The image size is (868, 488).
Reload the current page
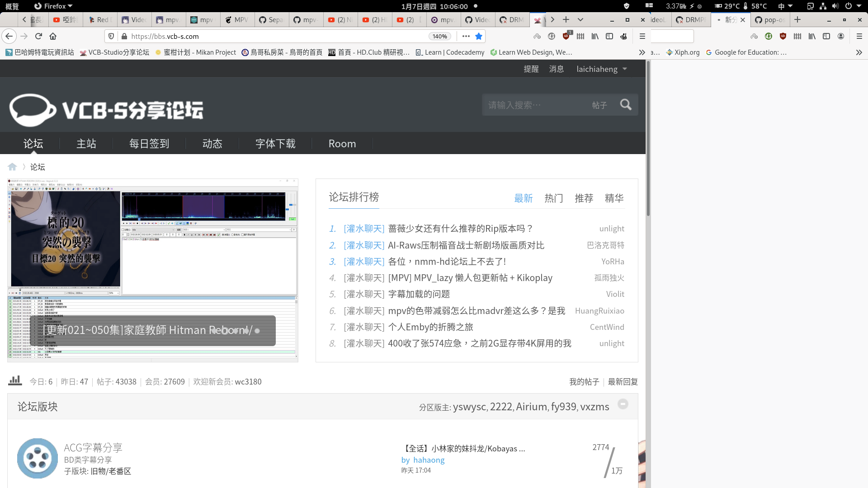39,36
